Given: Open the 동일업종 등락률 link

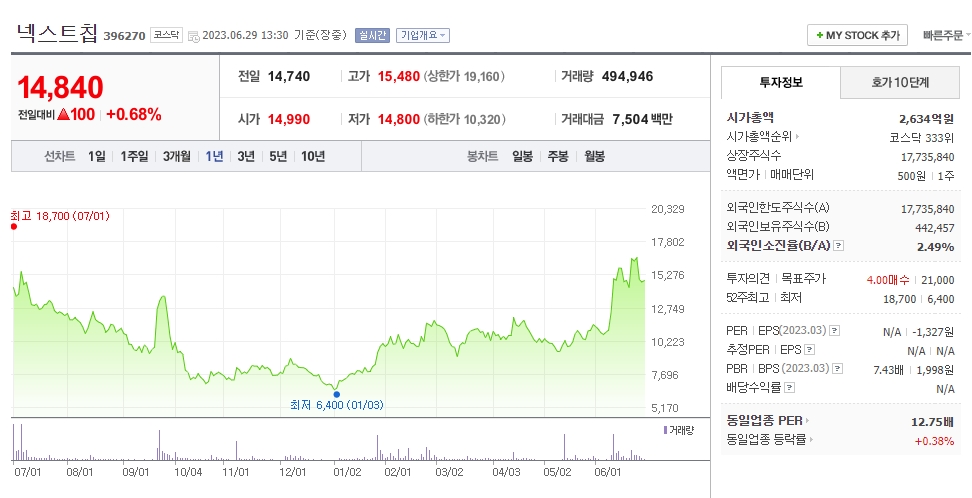Looking at the screenshot, I should [770, 440].
